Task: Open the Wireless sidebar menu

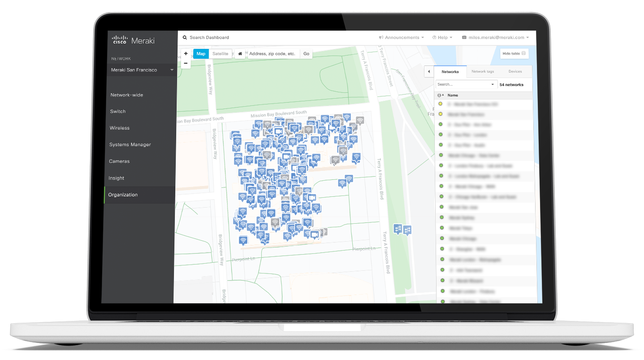Action: point(120,128)
